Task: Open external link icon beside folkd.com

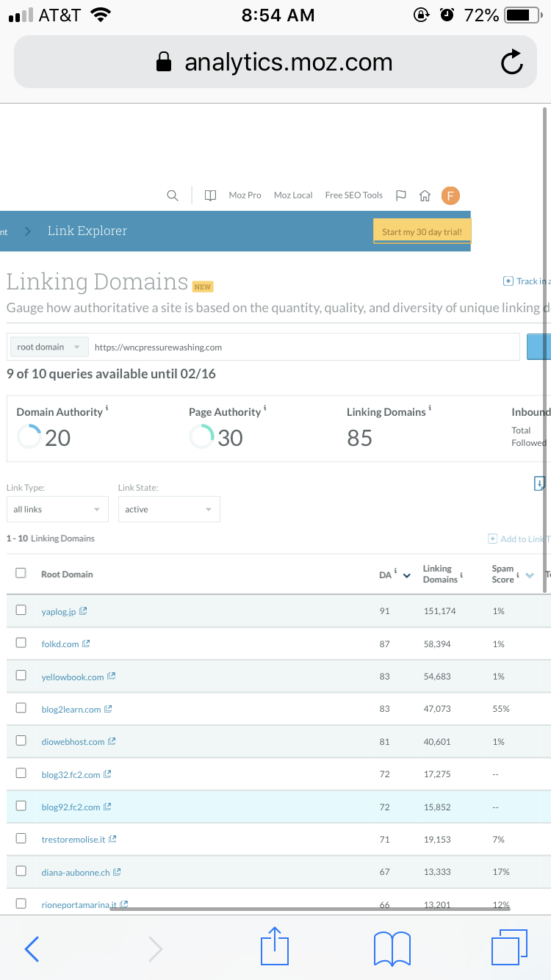Action: pyautogui.click(x=86, y=644)
